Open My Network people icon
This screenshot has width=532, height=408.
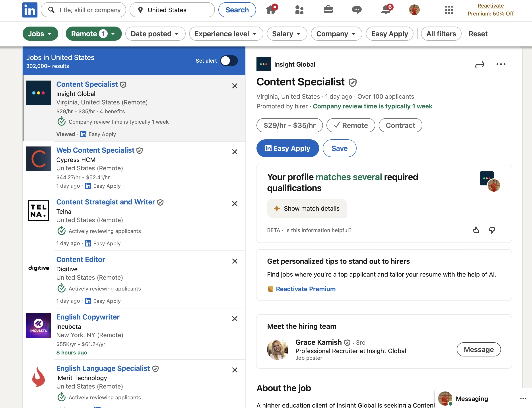click(299, 10)
